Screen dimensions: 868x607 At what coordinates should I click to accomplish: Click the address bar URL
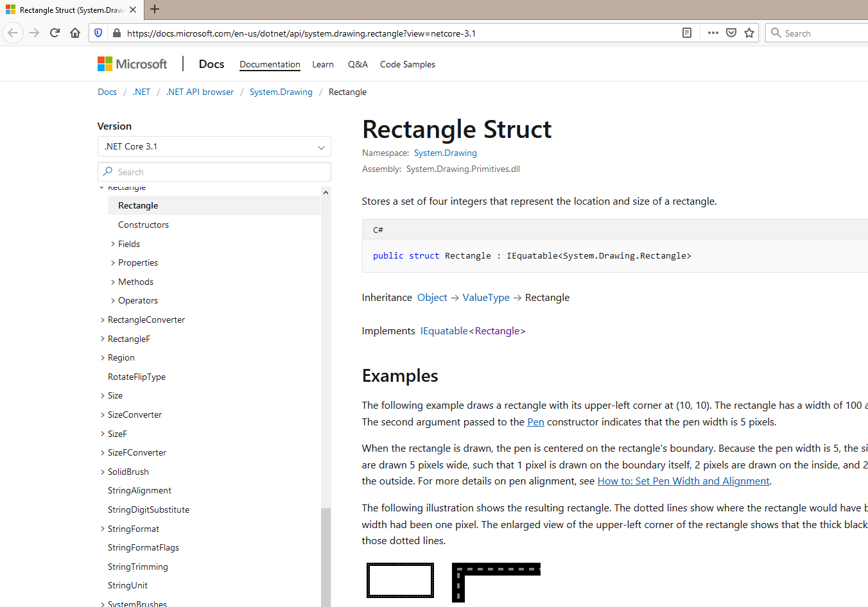[301, 33]
